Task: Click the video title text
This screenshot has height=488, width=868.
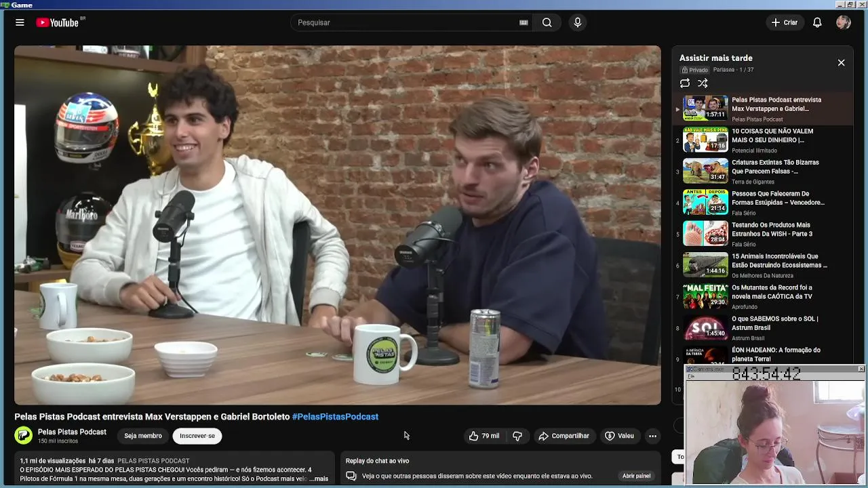Action: (x=152, y=417)
